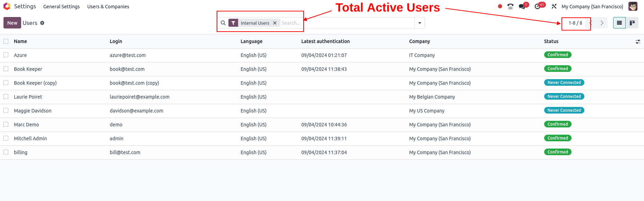Open the phone VoIP icon

coord(510,6)
